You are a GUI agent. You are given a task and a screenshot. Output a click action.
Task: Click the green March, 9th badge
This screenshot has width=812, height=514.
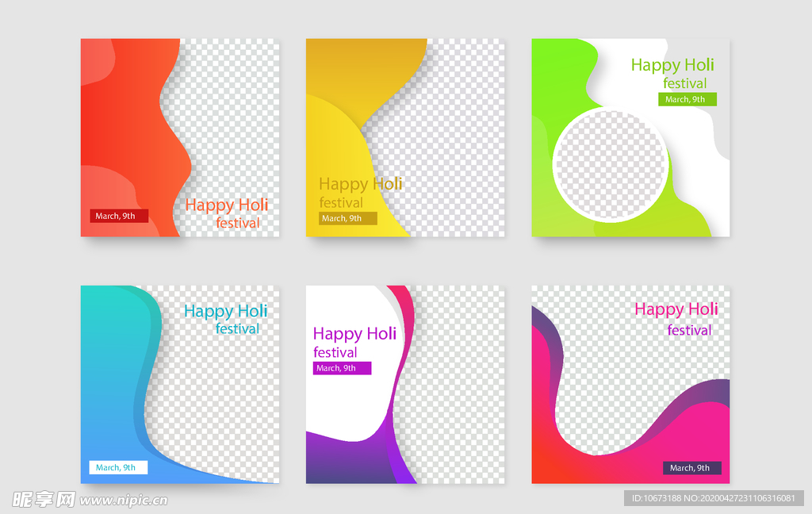click(x=687, y=99)
